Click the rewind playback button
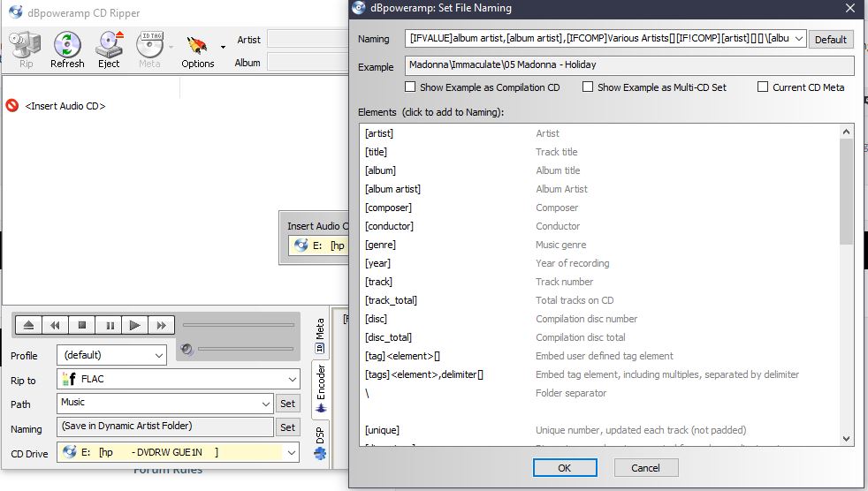868x491 pixels. coord(55,325)
